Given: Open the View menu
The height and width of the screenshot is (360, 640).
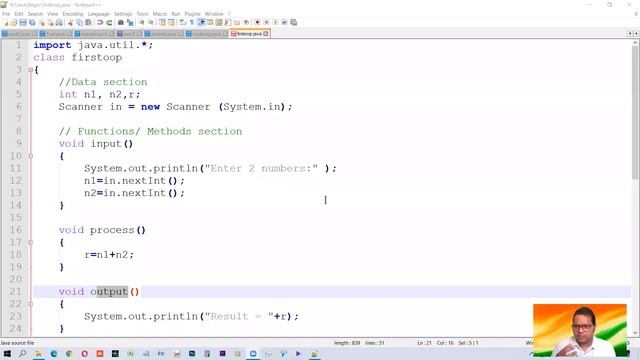Looking at the screenshot, I should tap(53, 14).
